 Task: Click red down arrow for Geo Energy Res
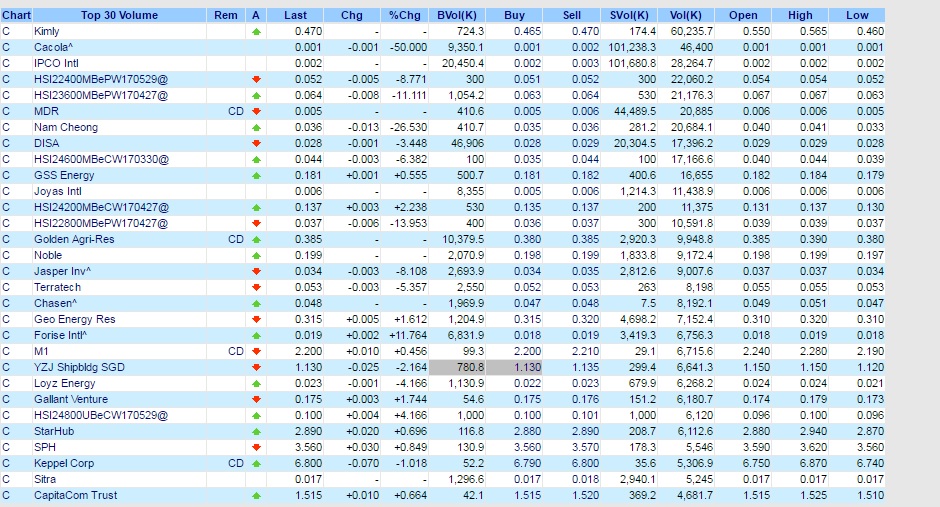[x=256, y=319]
